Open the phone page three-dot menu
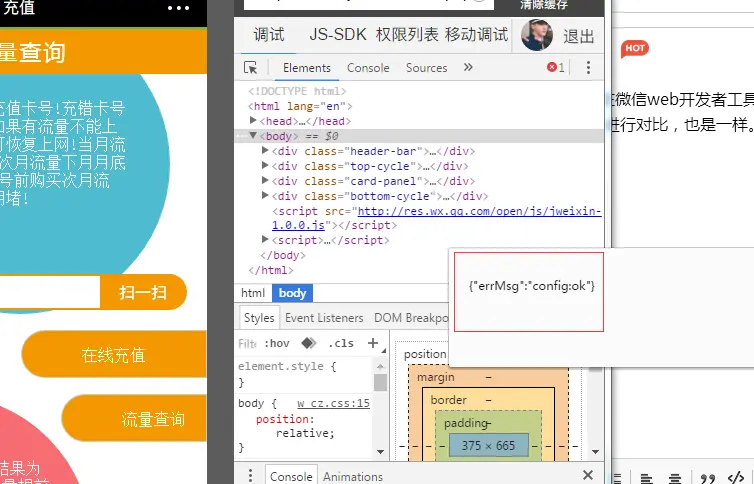754x484 pixels. [178, 8]
